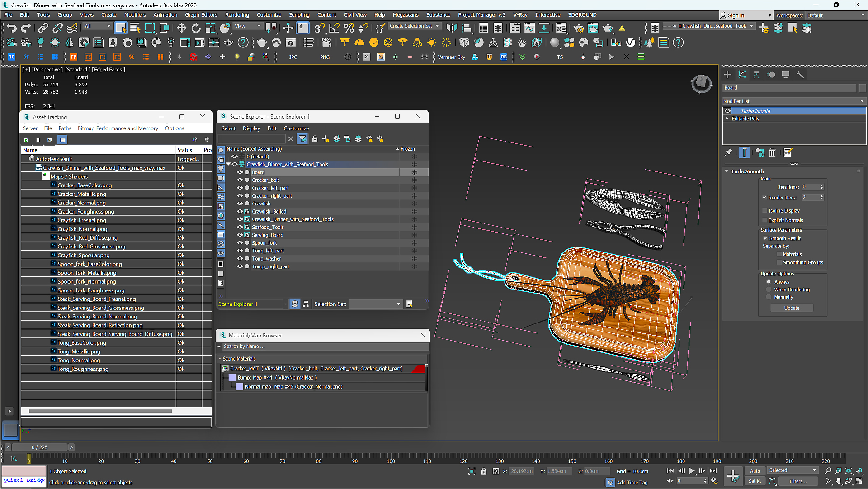868x489 pixels.
Task: Click the Auto key button
Action: point(755,471)
